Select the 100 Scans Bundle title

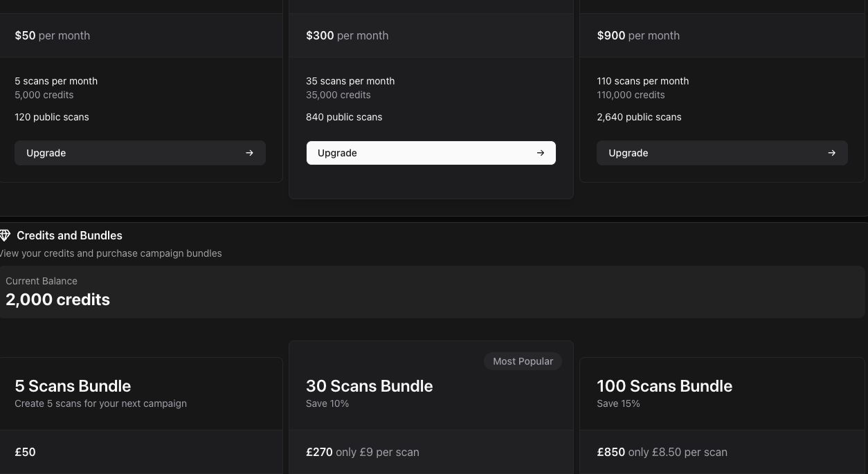tap(664, 386)
